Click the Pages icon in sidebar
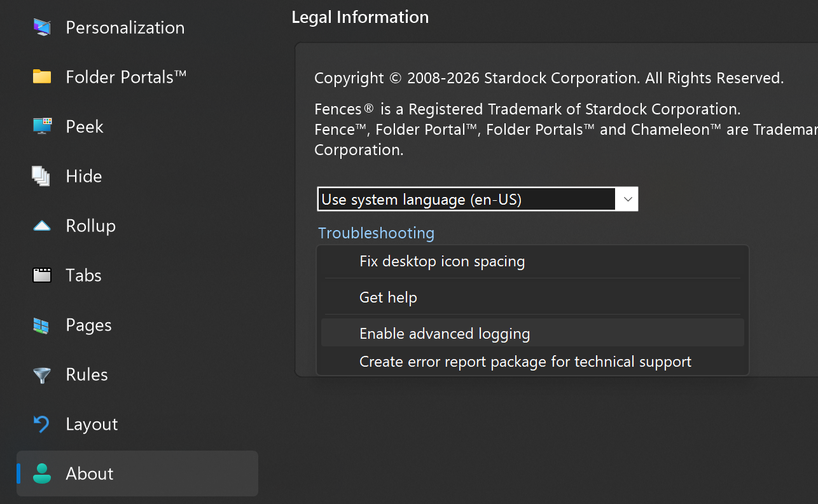818x504 pixels. tap(42, 325)
